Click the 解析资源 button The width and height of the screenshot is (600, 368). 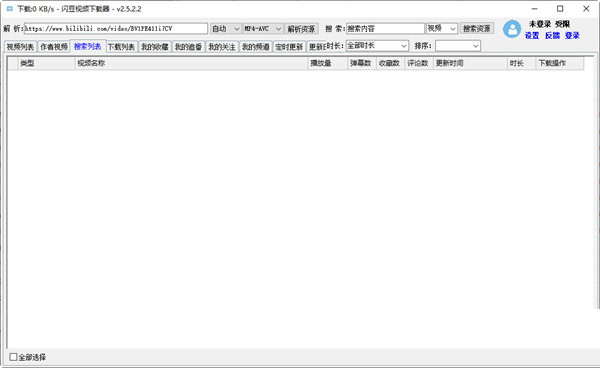302,29
